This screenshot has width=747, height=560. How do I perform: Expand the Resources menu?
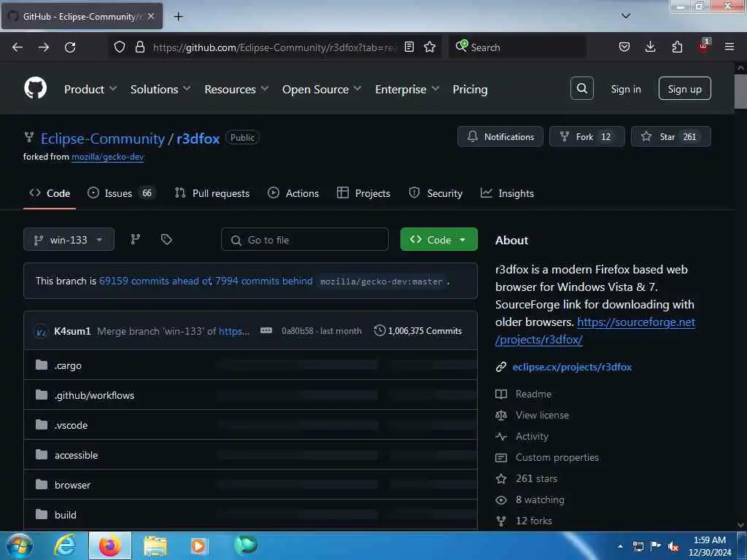coord(236,89)
